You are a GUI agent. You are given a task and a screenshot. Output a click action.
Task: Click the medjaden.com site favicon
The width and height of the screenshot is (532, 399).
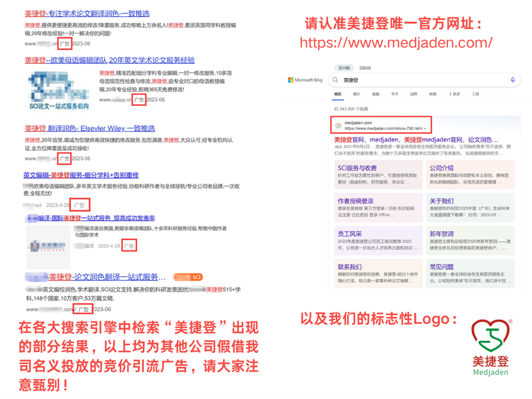[338, 126]
